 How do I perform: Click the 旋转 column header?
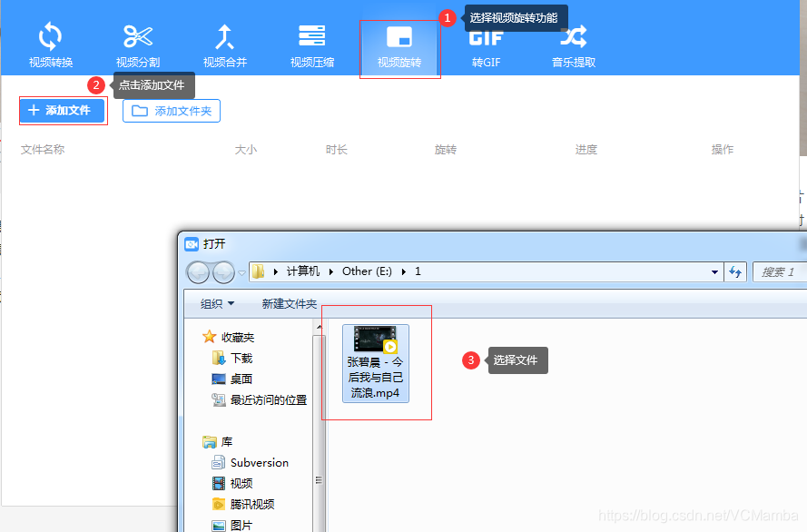445,150
